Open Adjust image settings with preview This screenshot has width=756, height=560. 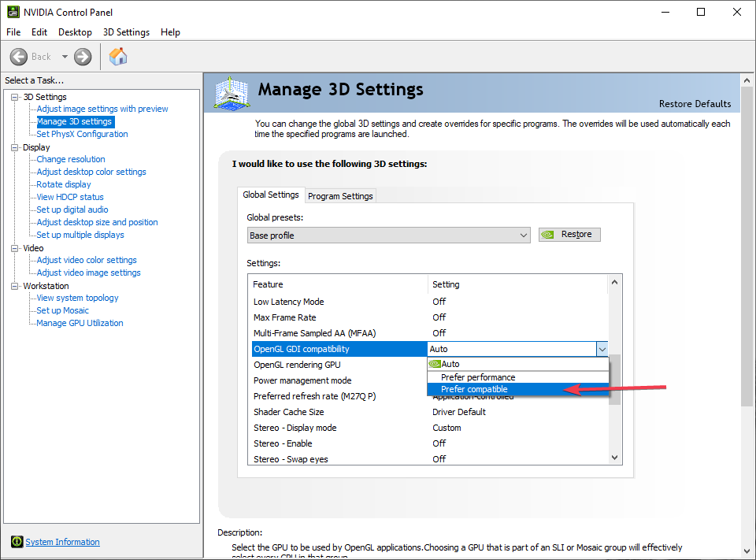[x=102, y=109]
